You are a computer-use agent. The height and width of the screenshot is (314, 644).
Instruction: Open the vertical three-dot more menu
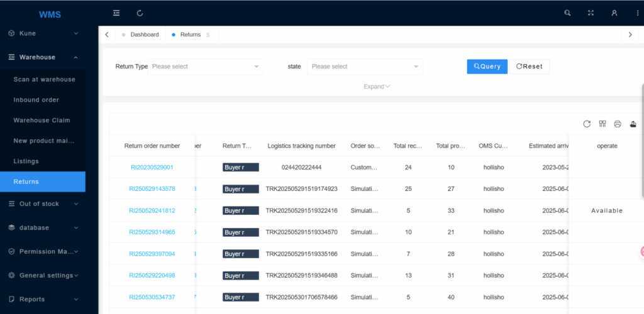pyautogui.click(x=639, y=13)
